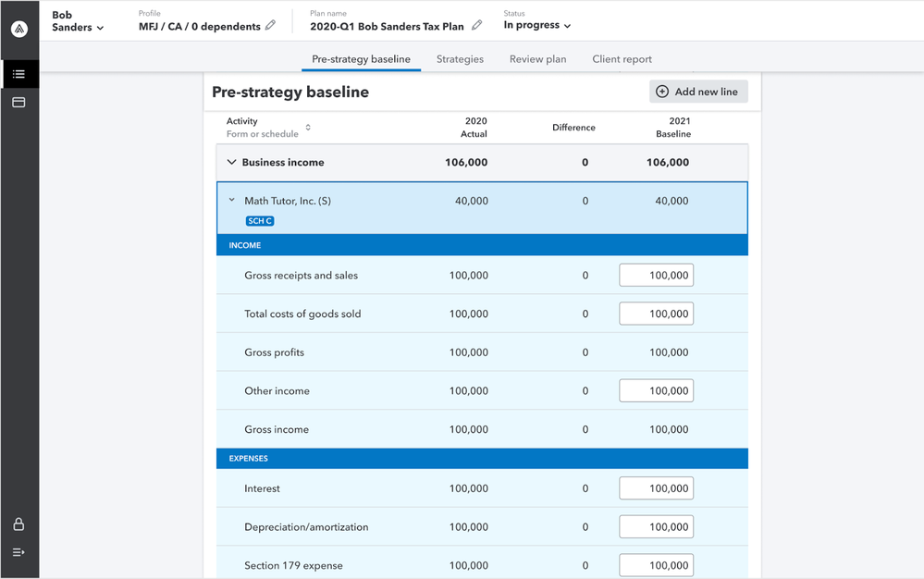
Task: Click the app logo in sidebar
Action: click(x=19, y=29)
